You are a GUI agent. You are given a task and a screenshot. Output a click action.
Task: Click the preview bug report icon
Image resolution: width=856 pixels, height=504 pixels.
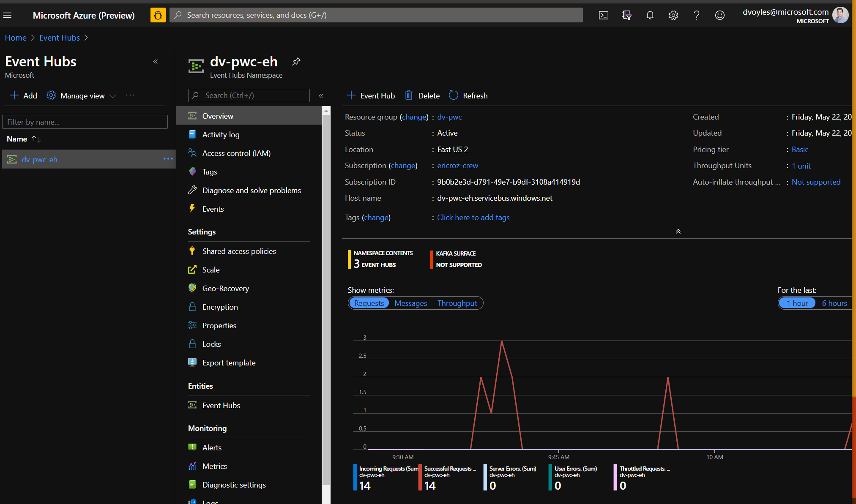158,16
